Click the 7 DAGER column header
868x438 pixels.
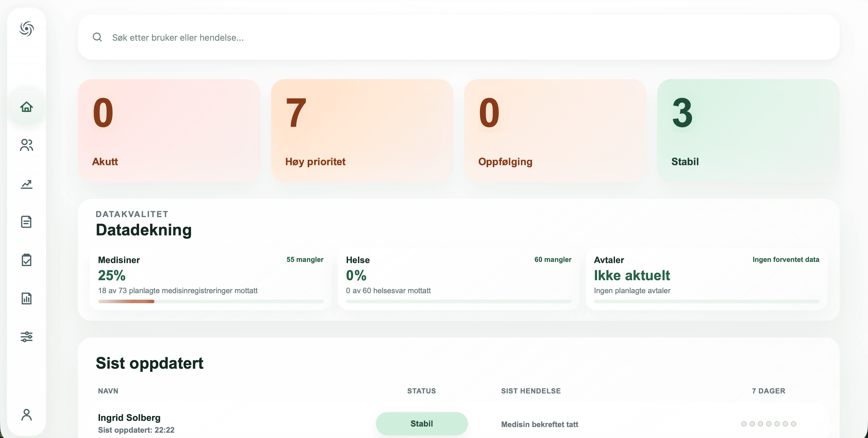pyautogui.click(x=769, y=391)
